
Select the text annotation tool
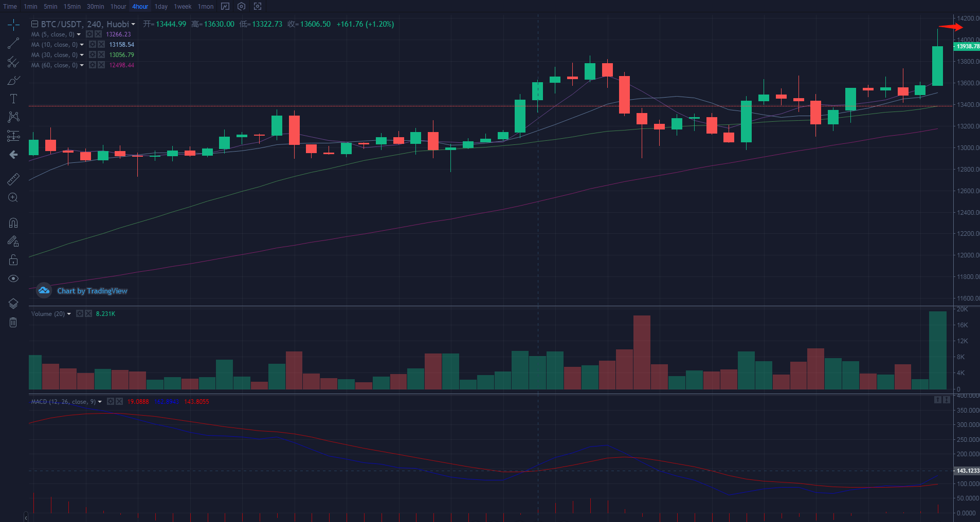(13, 99)
